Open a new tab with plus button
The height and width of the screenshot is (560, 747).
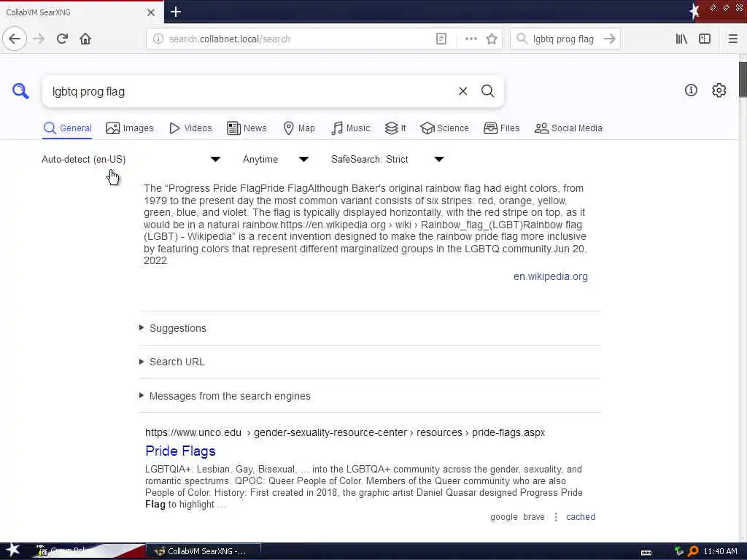tap(175, 12)
